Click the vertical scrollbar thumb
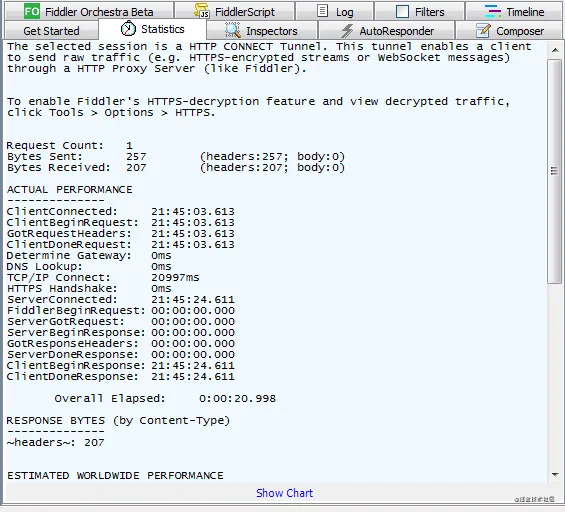This screenshot has height=512, width=565. 555,171
